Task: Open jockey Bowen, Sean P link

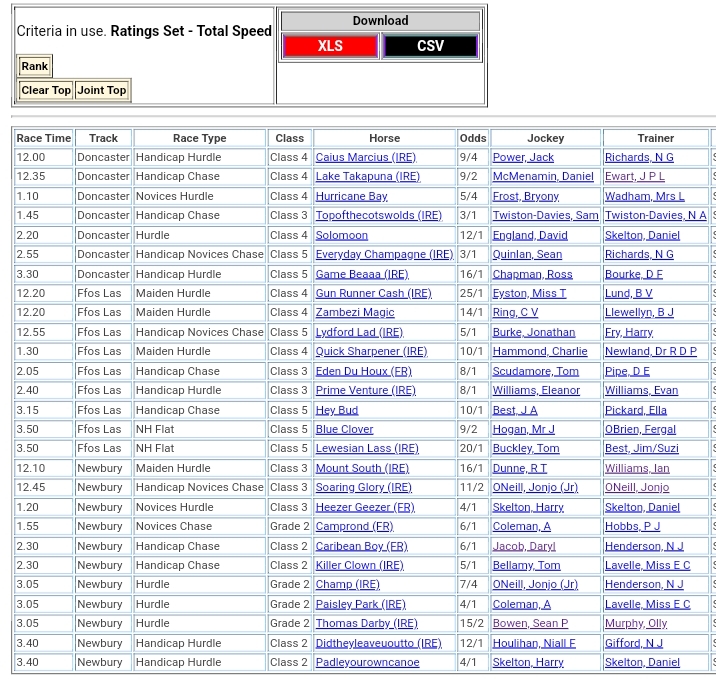Action: (x=530, y=623)
